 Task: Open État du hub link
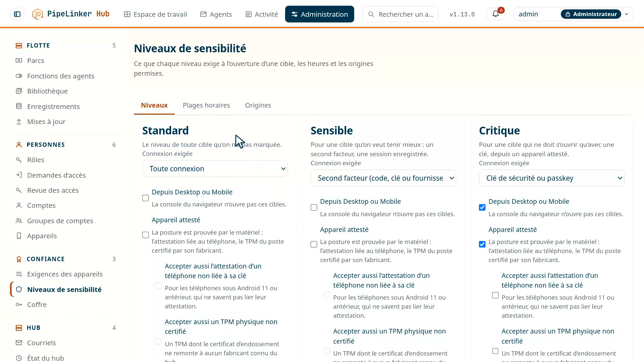point(46,358)
